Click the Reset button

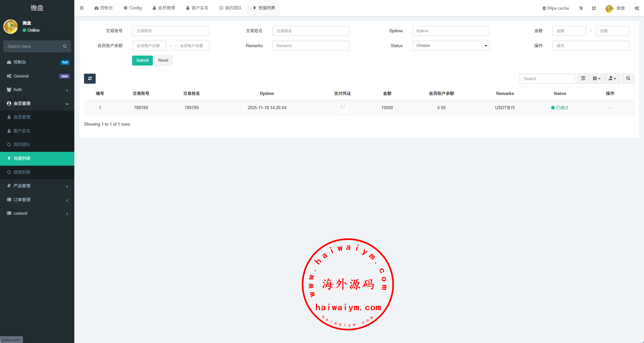click(163, 61)
